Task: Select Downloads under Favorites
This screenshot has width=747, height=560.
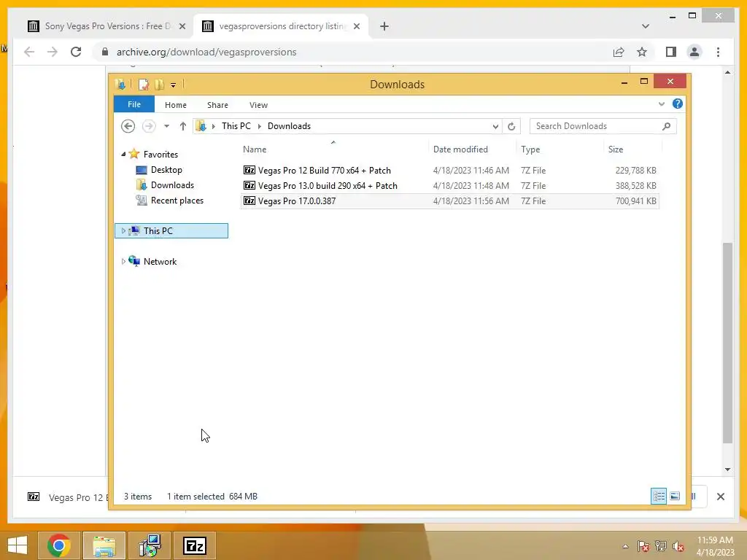Action: coord(172,185)
